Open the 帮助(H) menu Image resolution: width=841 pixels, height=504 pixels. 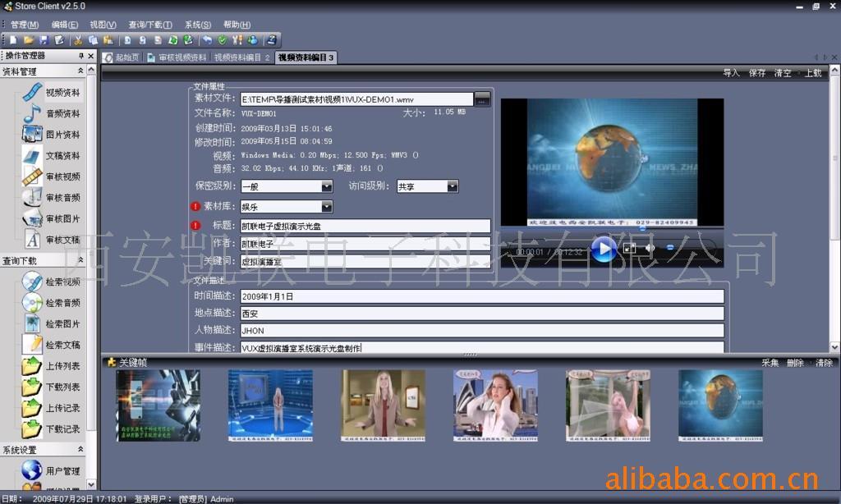237,25
